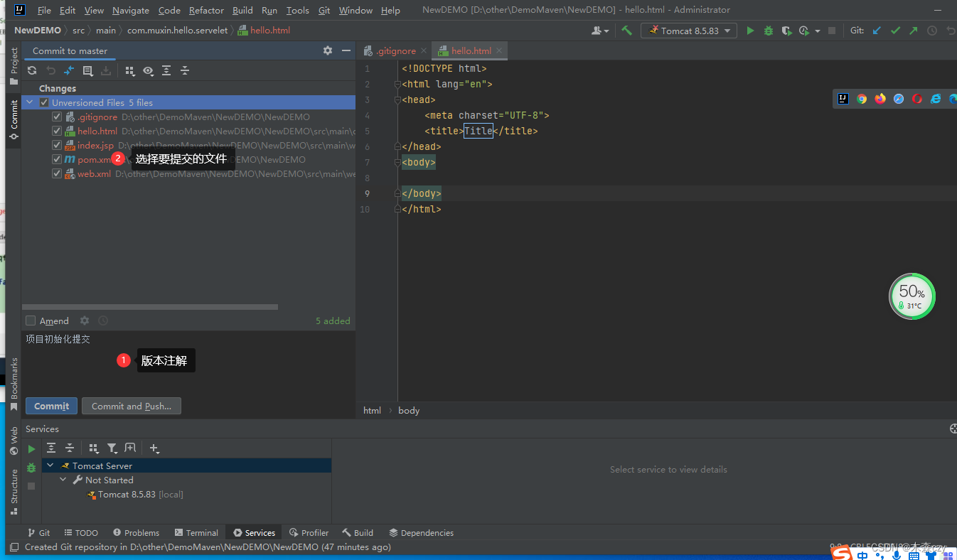Screen dimensions: 957x560
Task: Close the hello.html editor tab
Action: [499, 50]
